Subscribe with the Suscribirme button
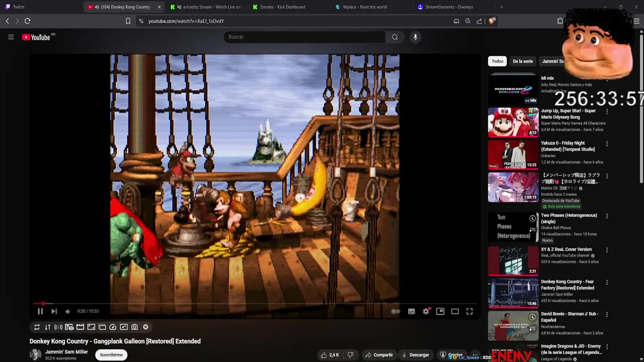The image size is (644, 362). click(x=111, y=355)
